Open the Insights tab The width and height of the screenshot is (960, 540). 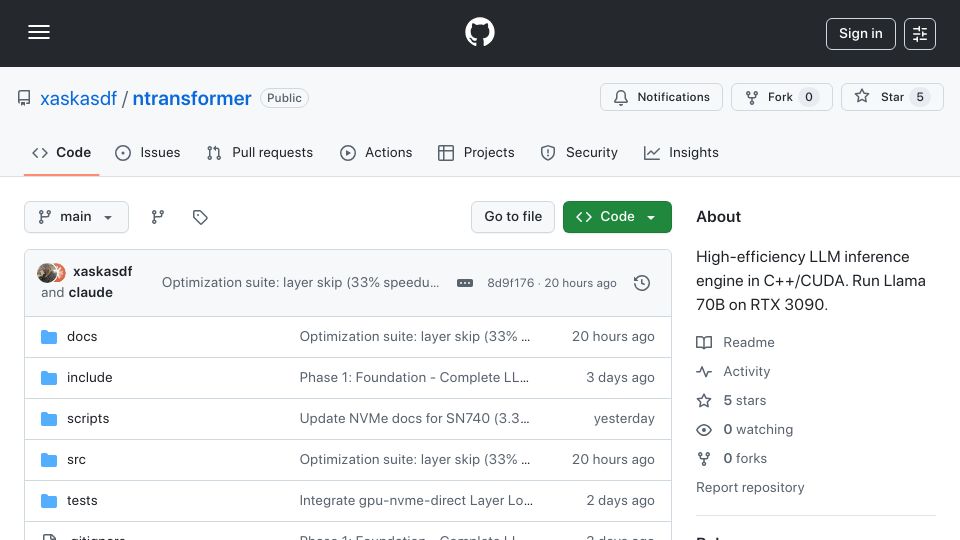(681, 152)
